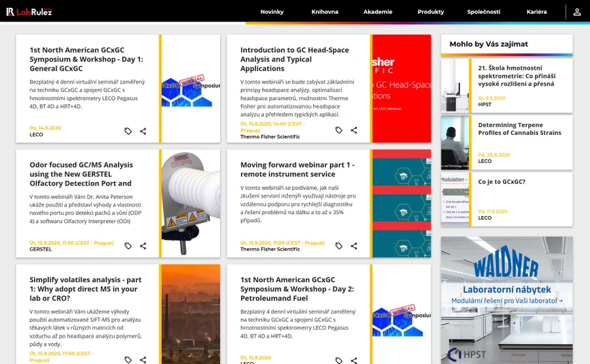The width and height of the screenshot is (590, 364).
Task: Share the GERSTEL Odor focused webinar
Action: (x=143, y=246)
